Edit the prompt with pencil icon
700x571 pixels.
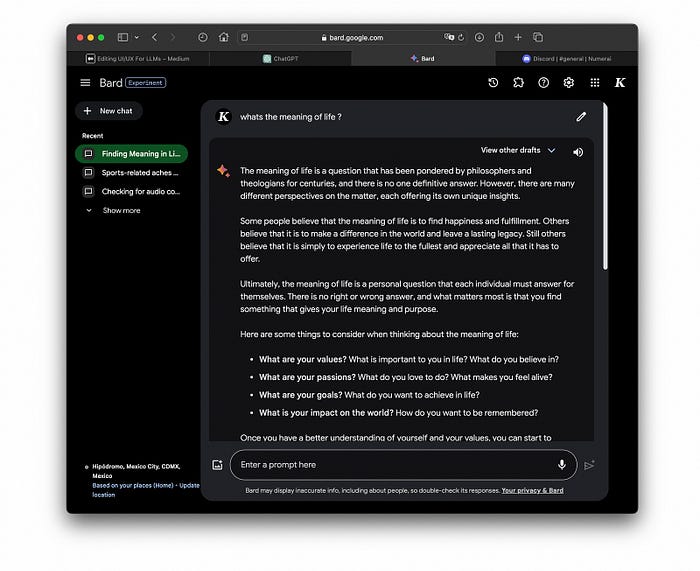click(581, 117)
